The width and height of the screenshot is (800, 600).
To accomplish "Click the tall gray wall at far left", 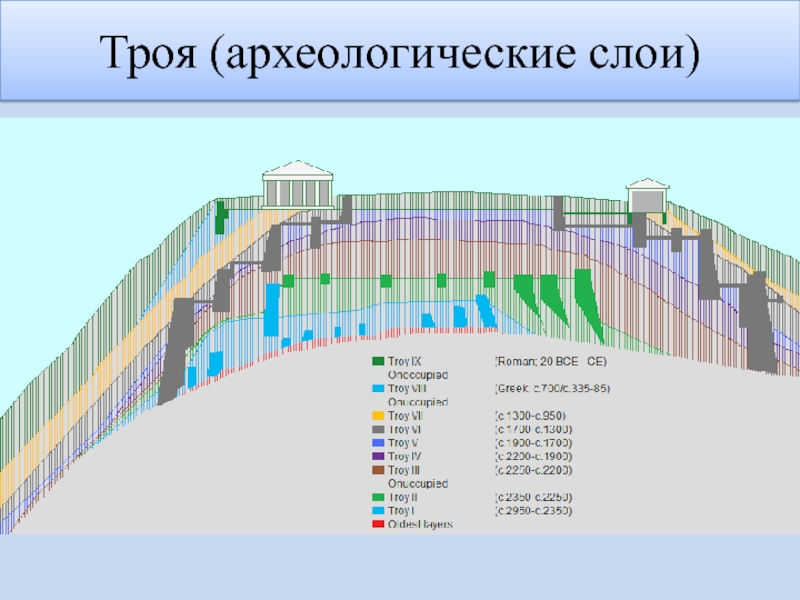I will [176, 342].
